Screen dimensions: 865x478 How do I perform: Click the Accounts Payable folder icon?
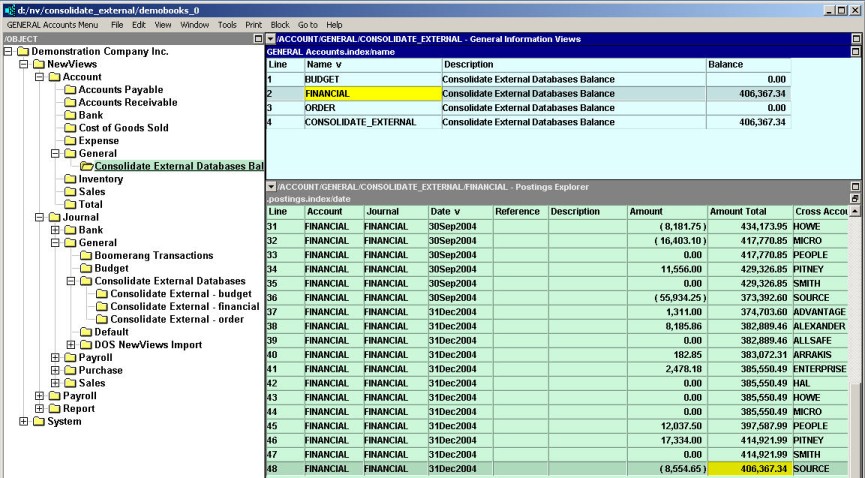[70, 90]
